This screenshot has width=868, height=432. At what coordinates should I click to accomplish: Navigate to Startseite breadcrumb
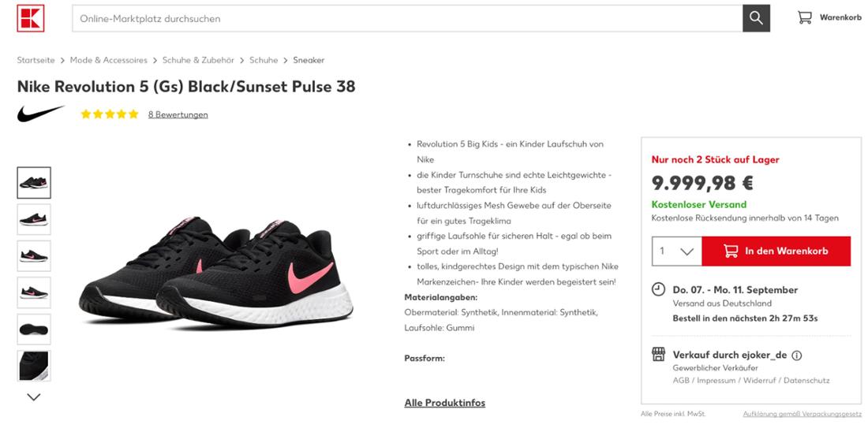click(x=36, y=60)
